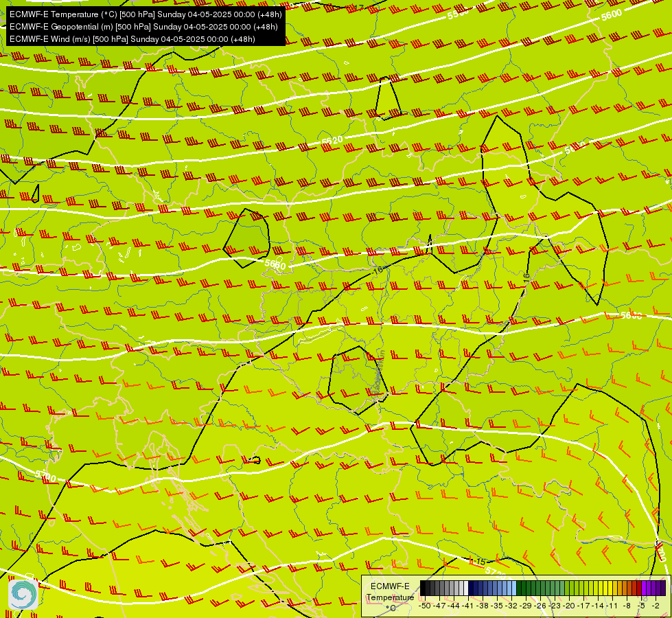This screenshot has height=618, width=672.
Task: Click the -23 tick label in legend
Action: (555, 606)
